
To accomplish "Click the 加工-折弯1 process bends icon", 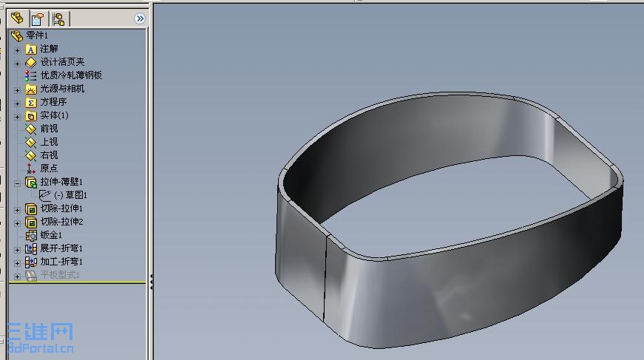I will (x=31, y=262).
